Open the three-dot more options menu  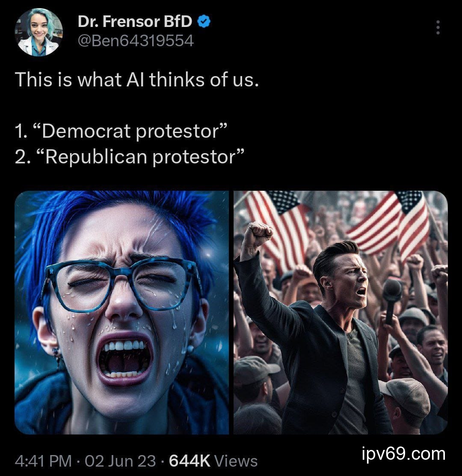click(438, 27)
